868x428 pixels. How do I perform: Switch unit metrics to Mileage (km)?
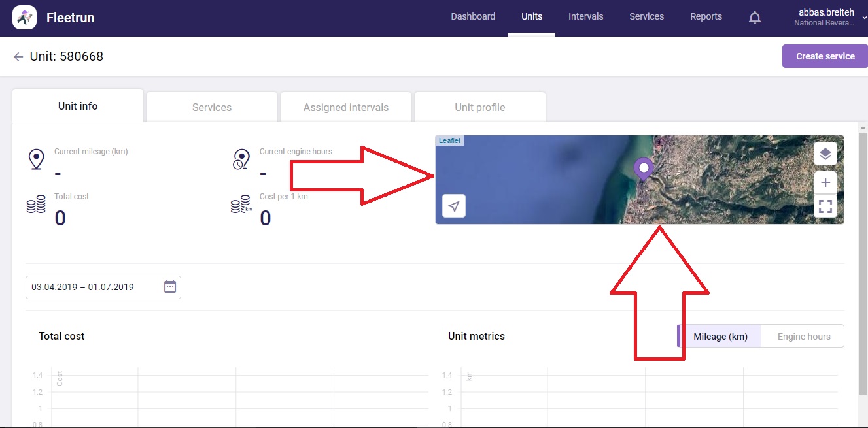pos(720,337)
